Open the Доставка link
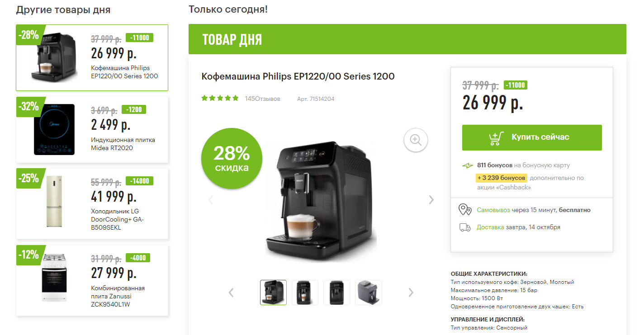The height and width of the screenshot is (335, 644). click(490, 227)
